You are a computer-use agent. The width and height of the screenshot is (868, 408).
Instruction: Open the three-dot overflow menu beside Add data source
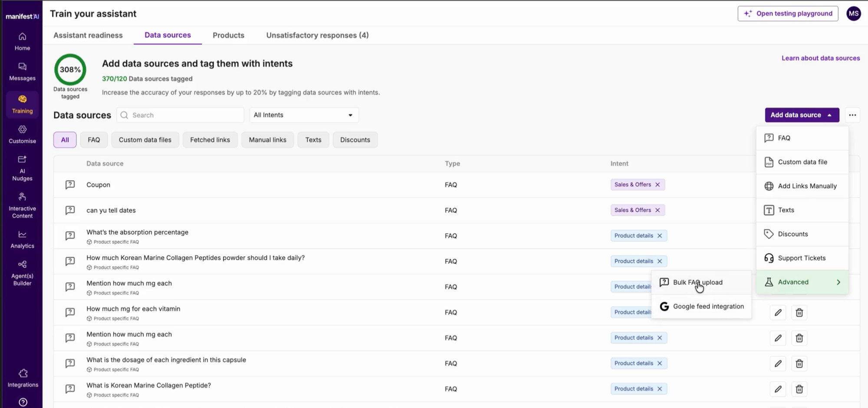click(852, 115)
